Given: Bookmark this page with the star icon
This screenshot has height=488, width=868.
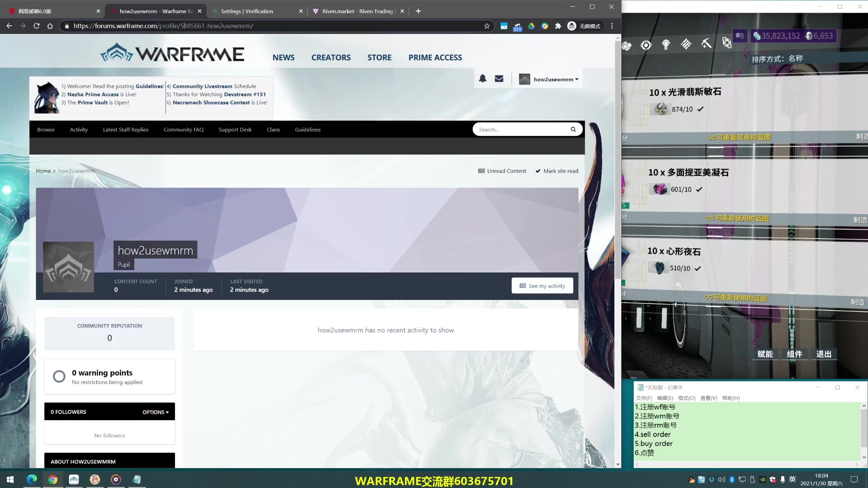Looking at the screenshot, I should point(487,26).
